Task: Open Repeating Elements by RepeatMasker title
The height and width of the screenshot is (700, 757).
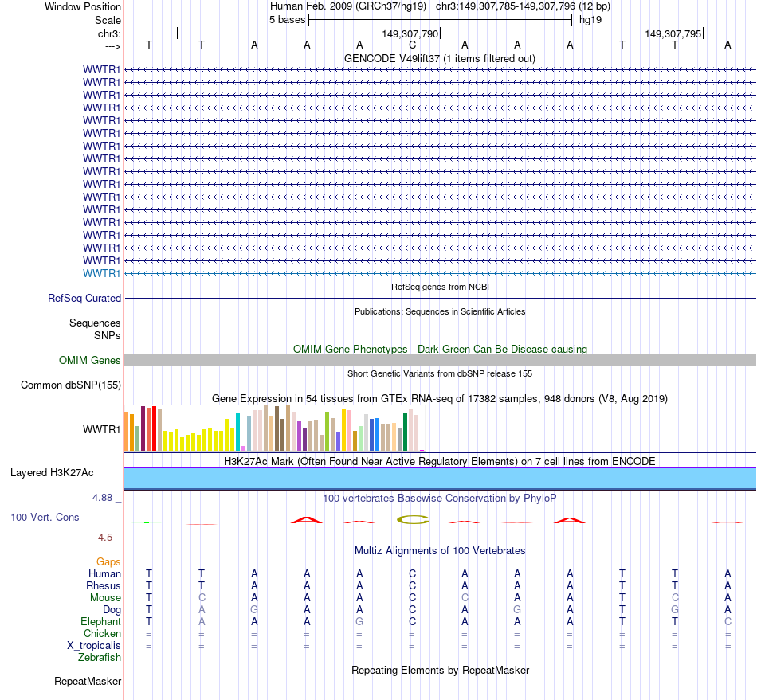Action: (440, 670)
